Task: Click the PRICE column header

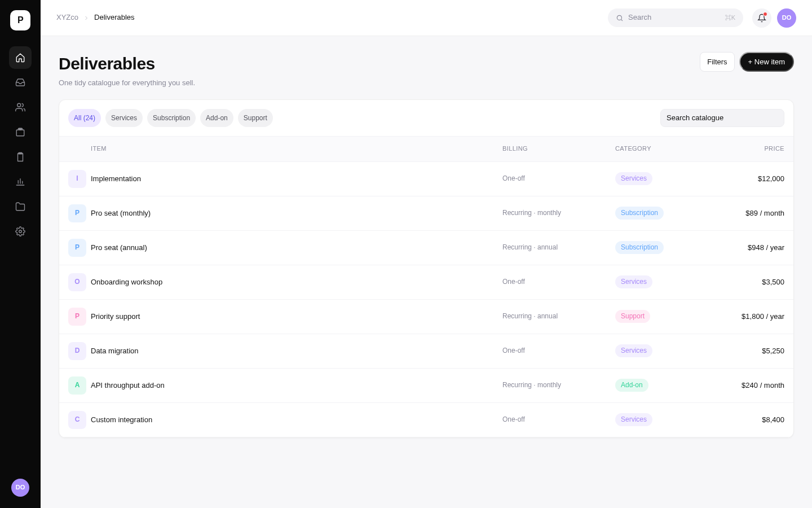Action: click(774, 149)
